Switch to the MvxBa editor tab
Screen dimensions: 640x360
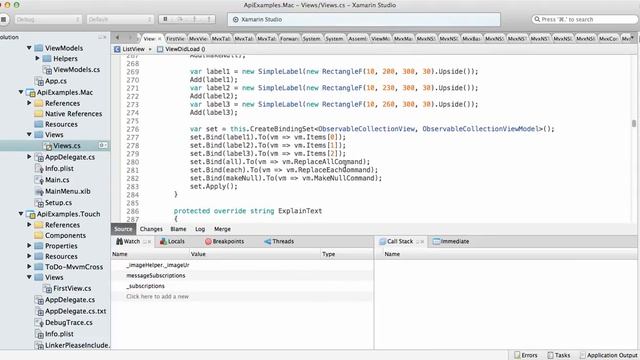point(471,39)
